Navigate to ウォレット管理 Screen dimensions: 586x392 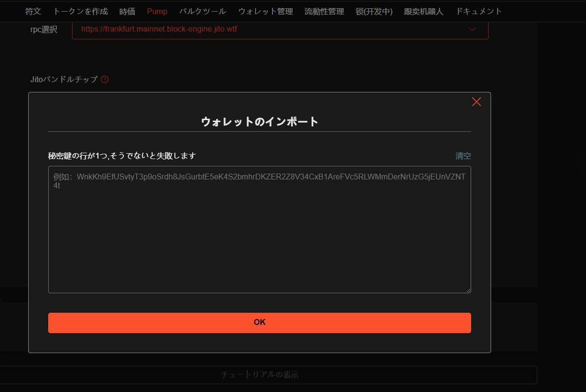click(x=265, y=11)
